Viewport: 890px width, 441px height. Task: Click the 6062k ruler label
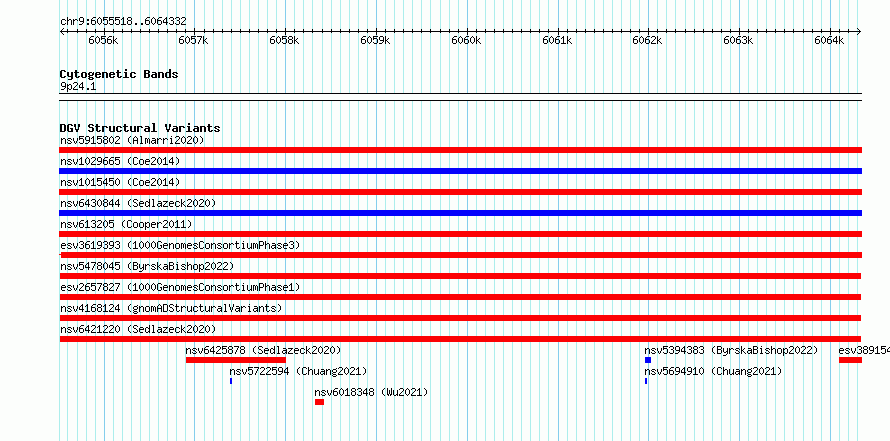(x=648, y=40)
